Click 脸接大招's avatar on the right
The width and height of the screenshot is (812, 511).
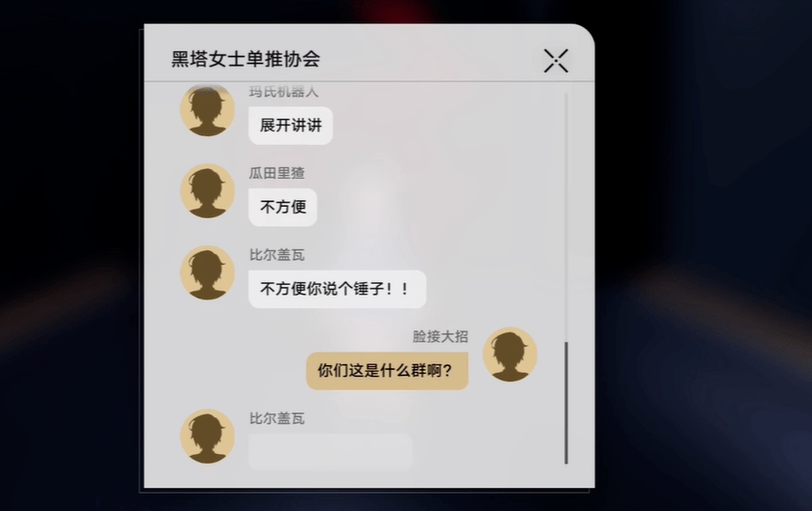pyautogui.click(x=509, y=355)
